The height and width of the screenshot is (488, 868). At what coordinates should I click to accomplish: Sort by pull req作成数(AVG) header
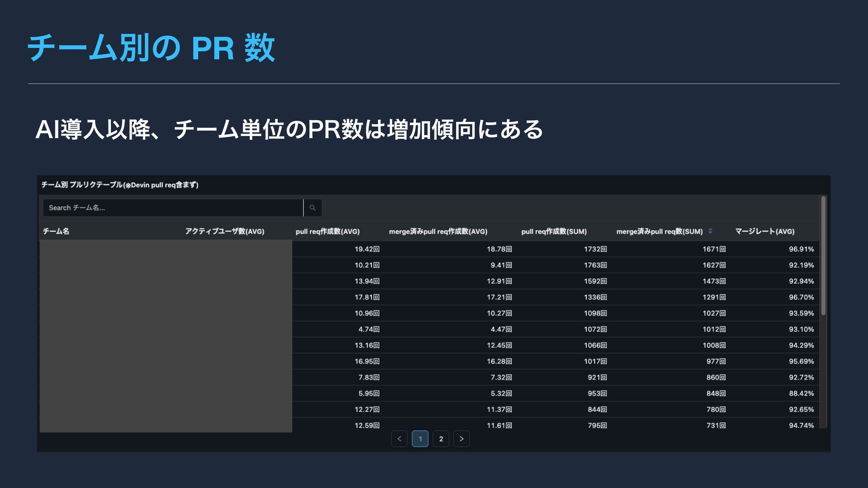(328, 231)
